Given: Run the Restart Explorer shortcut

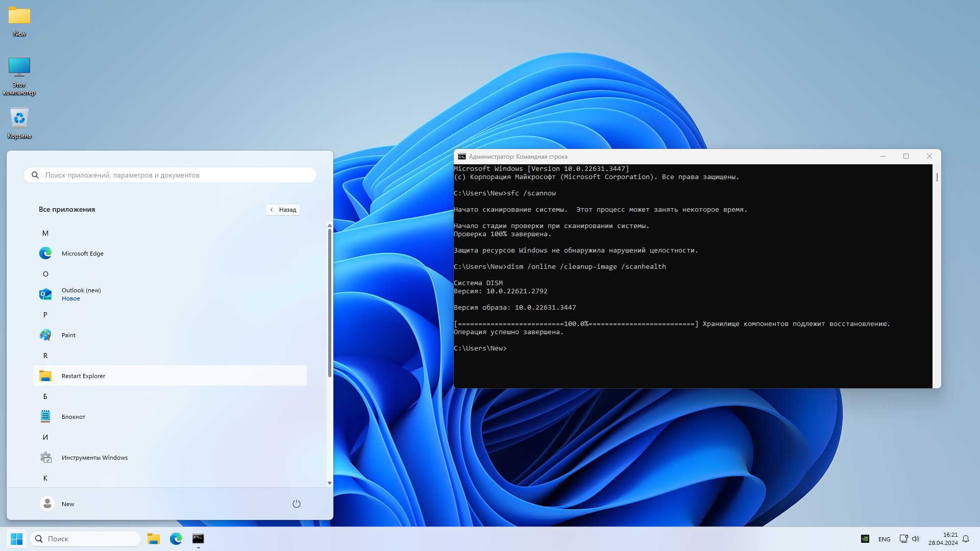Looking at the screenshot, I should (83, 376).
